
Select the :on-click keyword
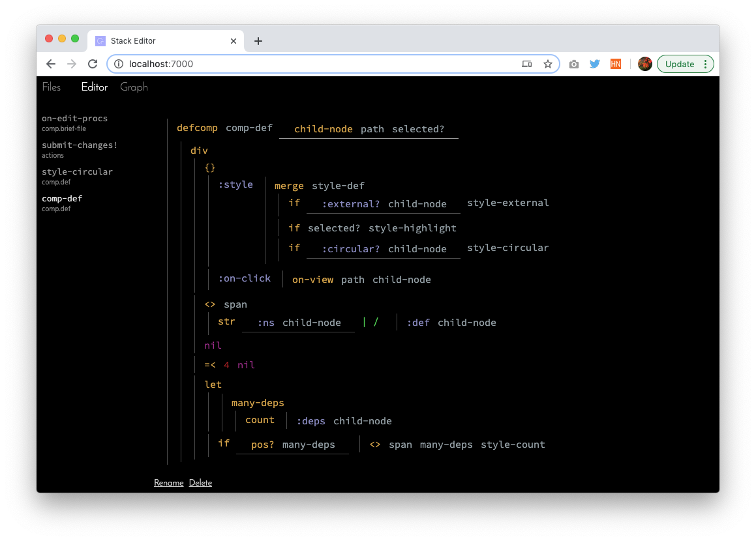click(245, 278)
